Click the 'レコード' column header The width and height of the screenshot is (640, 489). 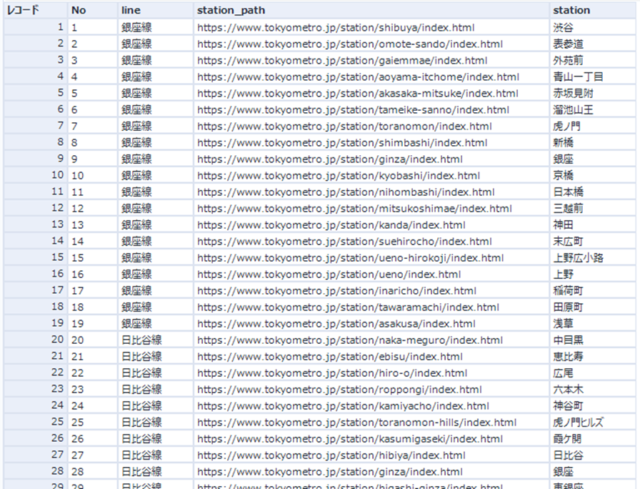[36, 10]
